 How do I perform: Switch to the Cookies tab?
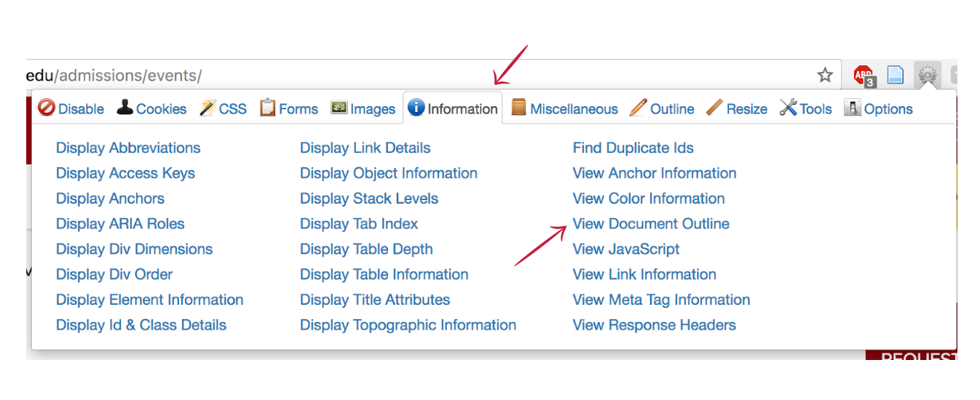coord(151,109)
